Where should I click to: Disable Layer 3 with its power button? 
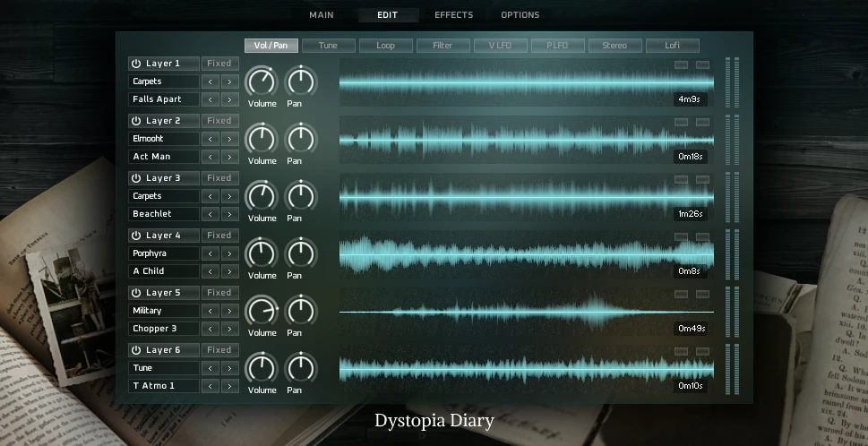(136, 178)
